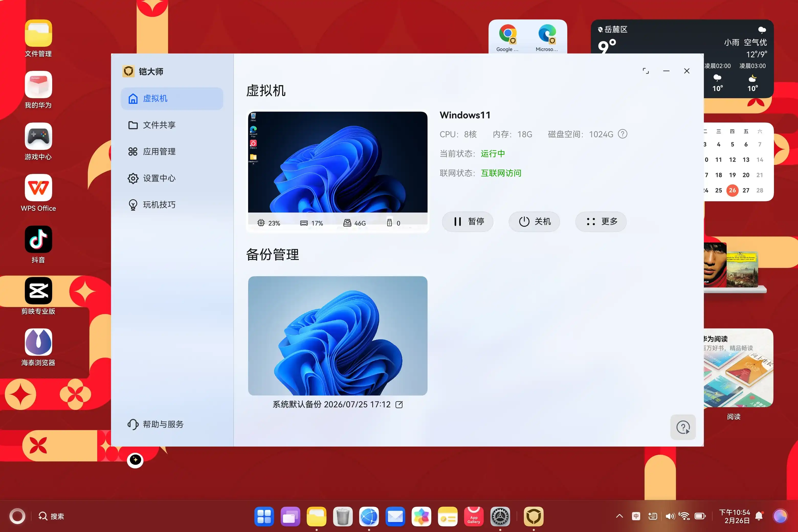Click the volume speaker tray icon

point(670,516)
